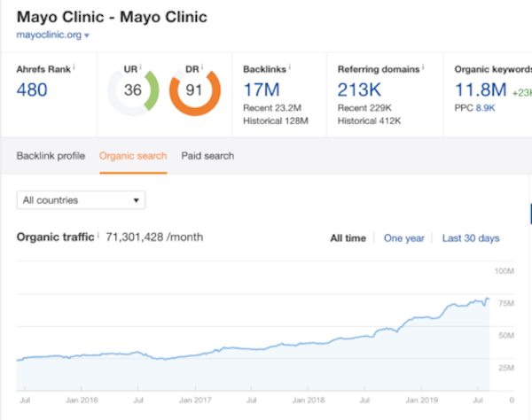Switch to the Paid search tab

pyautogui.click(x=207, y=156)
